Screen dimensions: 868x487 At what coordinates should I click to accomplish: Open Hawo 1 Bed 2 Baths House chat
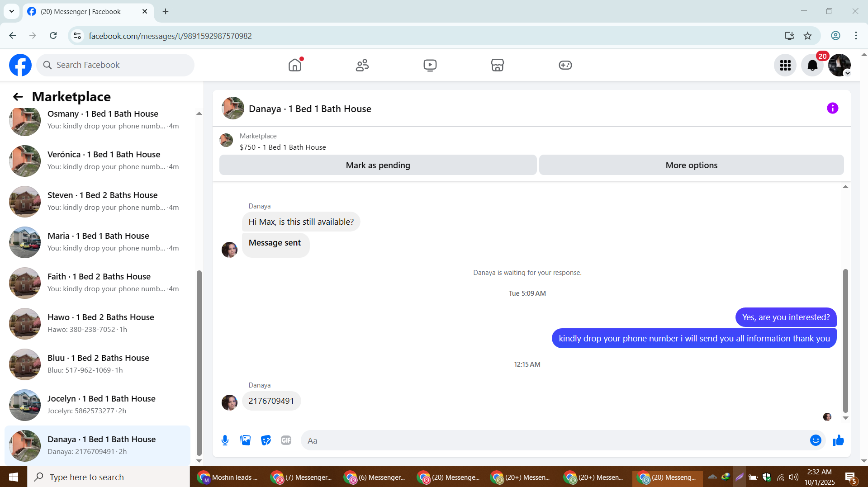[x=97, y=323]
